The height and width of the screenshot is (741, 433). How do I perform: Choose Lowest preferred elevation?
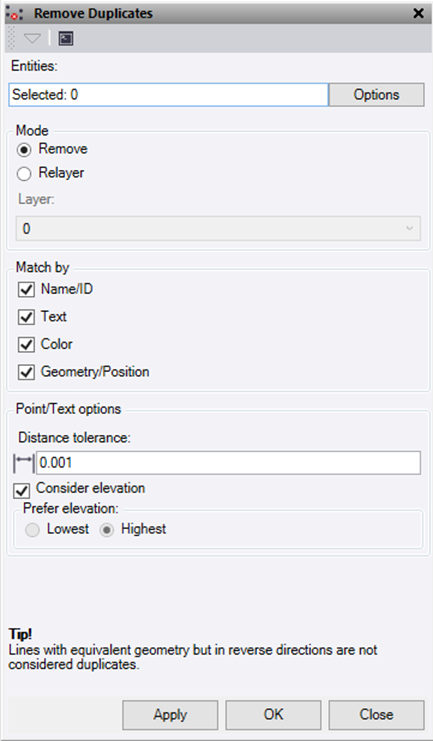pos(32,530)
